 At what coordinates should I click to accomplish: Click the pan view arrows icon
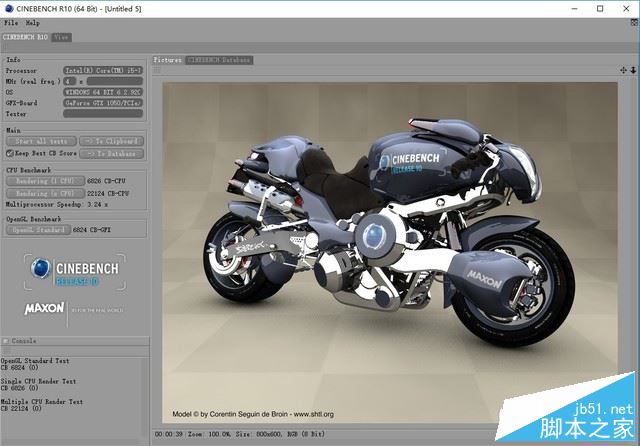[623, 70]
